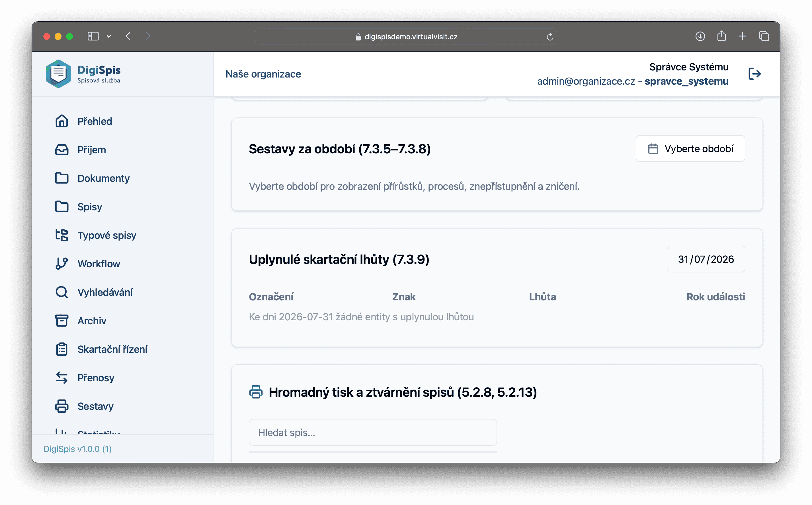Open the Dokumenty menu item

point(103,178)
